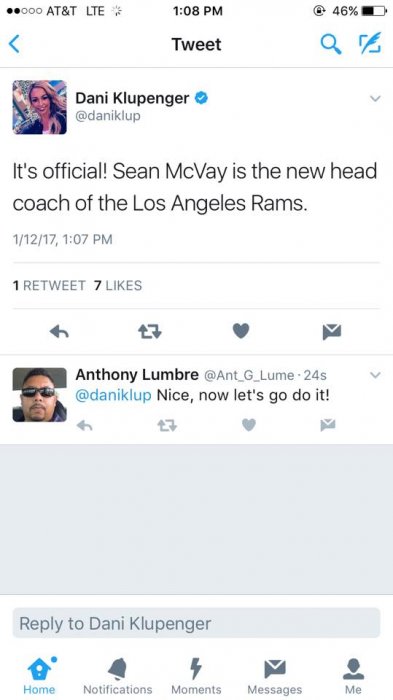Image resolution: width=393 pixels, height=700 pixels.
Task: Like Anthony Lumbre's reply
Action: tap(249, 425)
